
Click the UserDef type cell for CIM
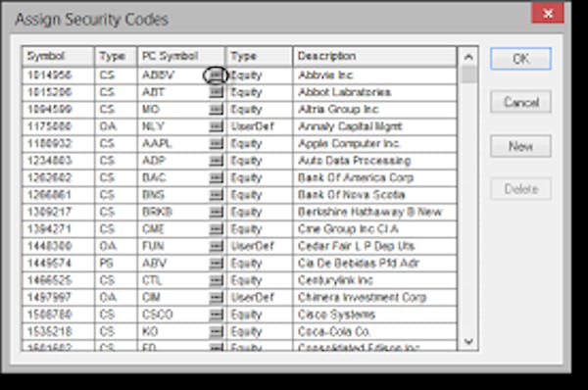tap(260, 298)
